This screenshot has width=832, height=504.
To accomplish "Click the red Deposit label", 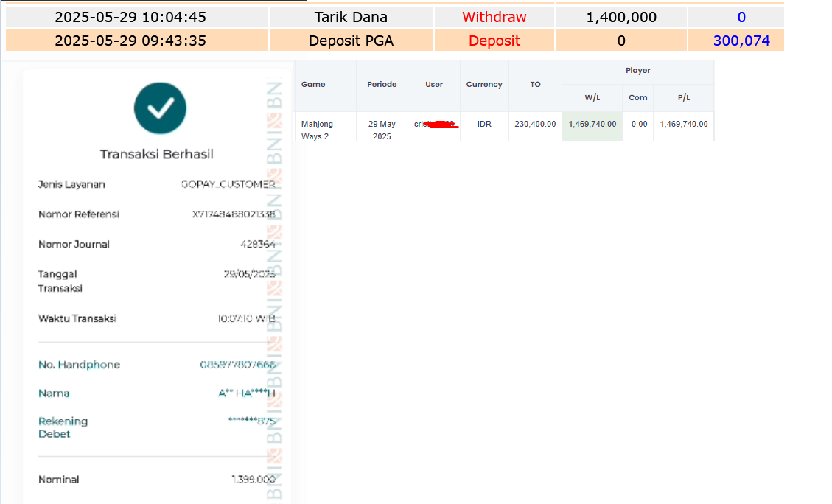I will point(494,41).
